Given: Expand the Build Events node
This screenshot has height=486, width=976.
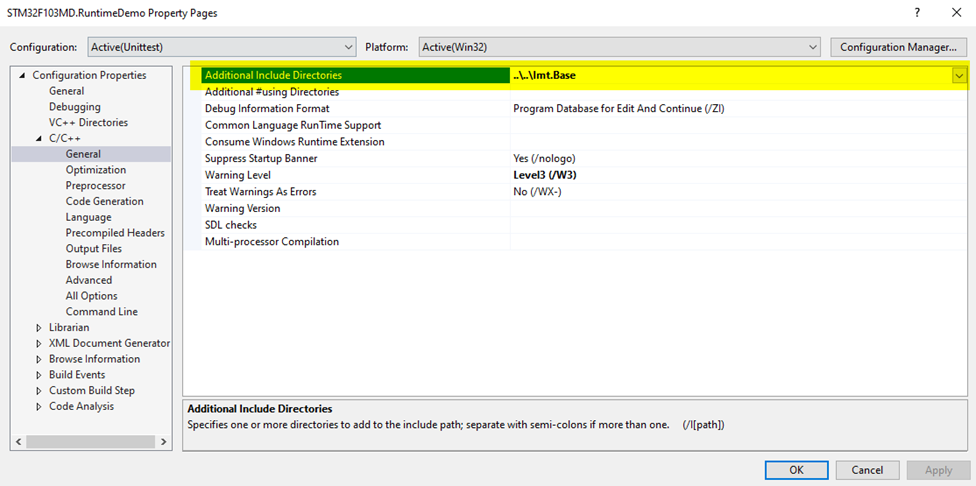Looking at the screenshot, I should point(39,375).
